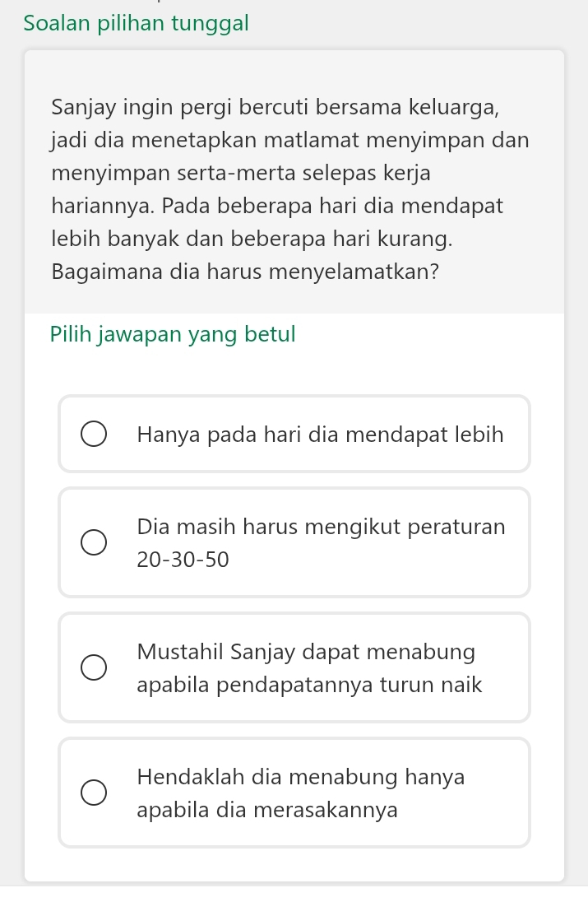Select radio for "Hanya pada hari dia mendapat lebih"
Image resolution: width=588 pixels, height=902 pixels.
pos(93,435)
